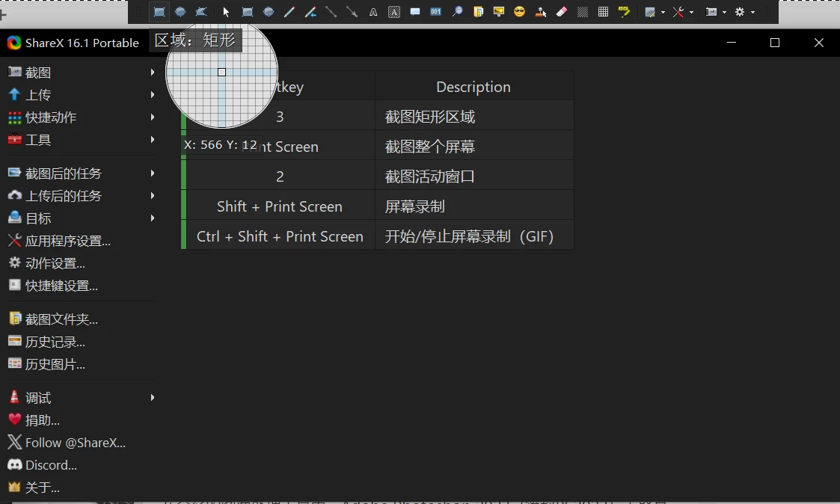
Task: Pick the rectangle drawing tool
Action: [247, 12]
